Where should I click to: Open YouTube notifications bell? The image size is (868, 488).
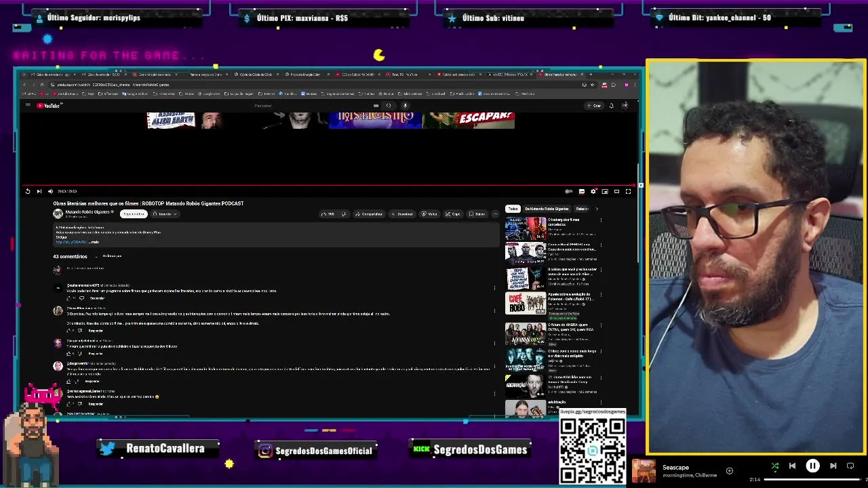[x=611, y=106]
